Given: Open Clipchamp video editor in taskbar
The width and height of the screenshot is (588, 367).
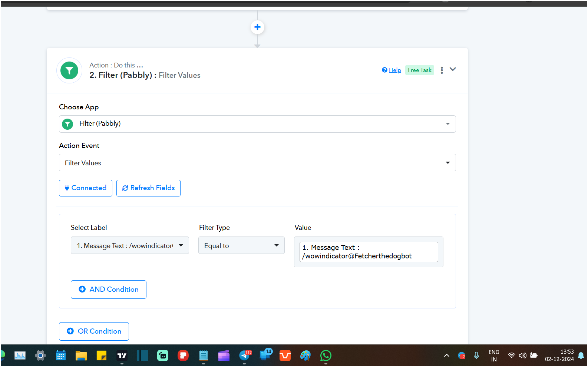Looking at the screenshot, I should pyautogui.click(x=224, y=356).
